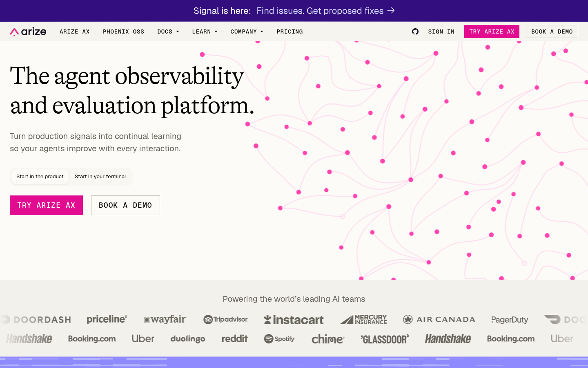The image size is (588, 368).
Task: Select the 'Start in your terminal' toggle
Action: [x=100, y=177]
